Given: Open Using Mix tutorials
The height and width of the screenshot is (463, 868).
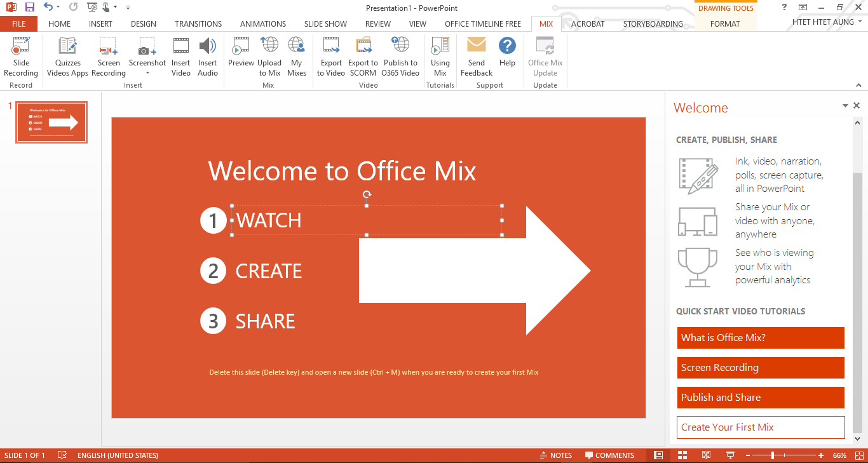Looking at the screenshot, I should click(x=440, y=57).
